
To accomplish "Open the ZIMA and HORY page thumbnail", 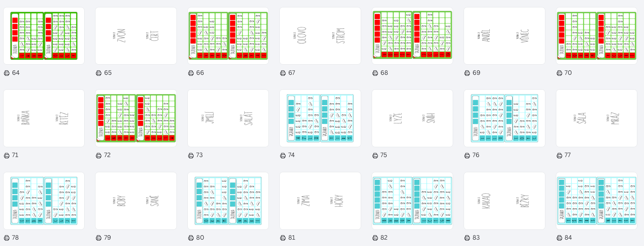I will click(320, 200).
